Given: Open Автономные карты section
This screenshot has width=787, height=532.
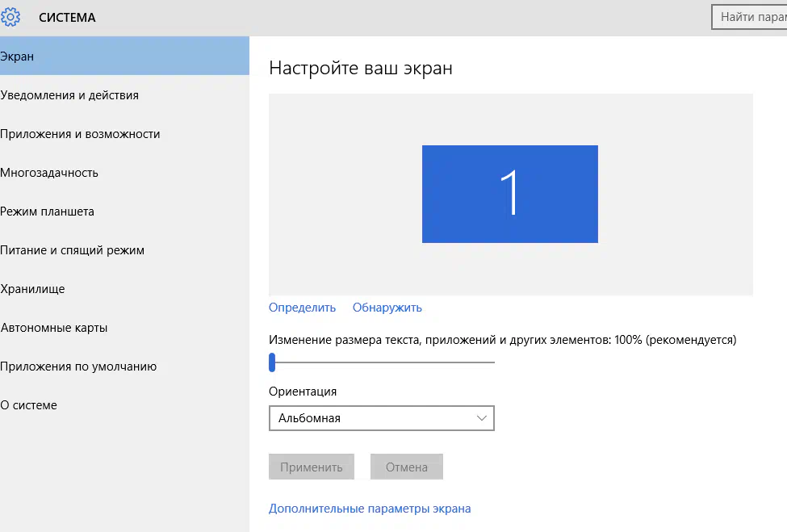Looking at the screenshot, I should point(124,328).
